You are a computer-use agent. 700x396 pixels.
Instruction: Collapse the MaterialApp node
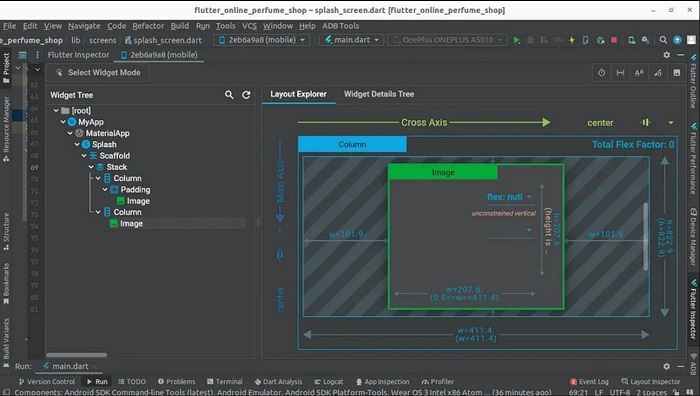point(70,133)
